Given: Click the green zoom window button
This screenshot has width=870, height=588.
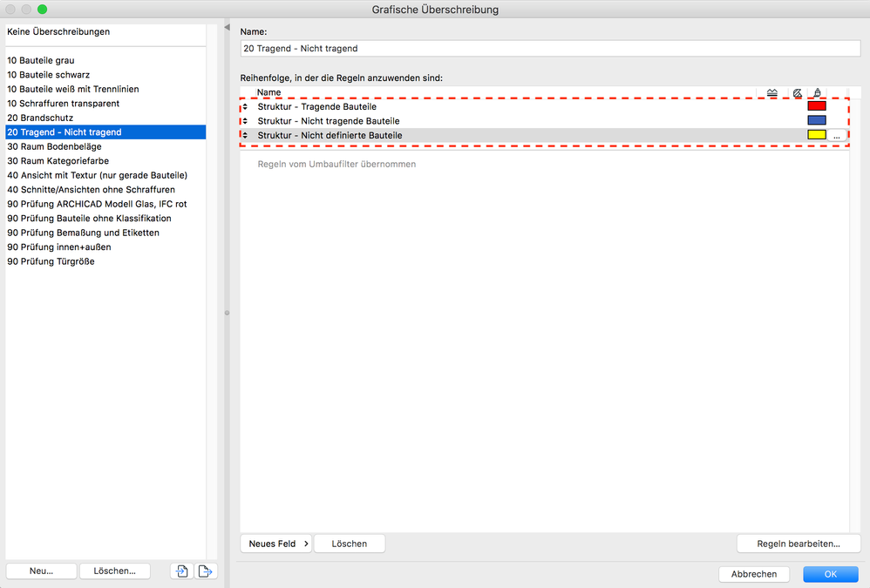Looking at the screenshot, I should pos(42,10).
